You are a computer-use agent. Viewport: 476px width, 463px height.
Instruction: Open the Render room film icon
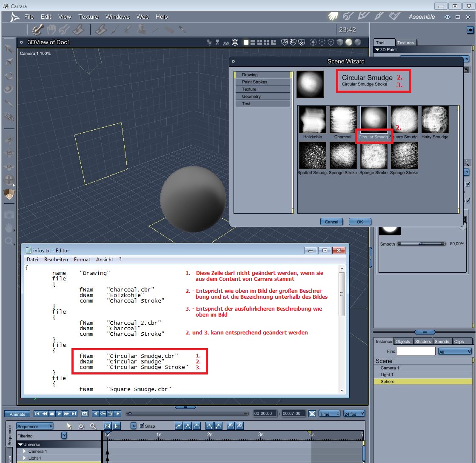coord(394,16)
